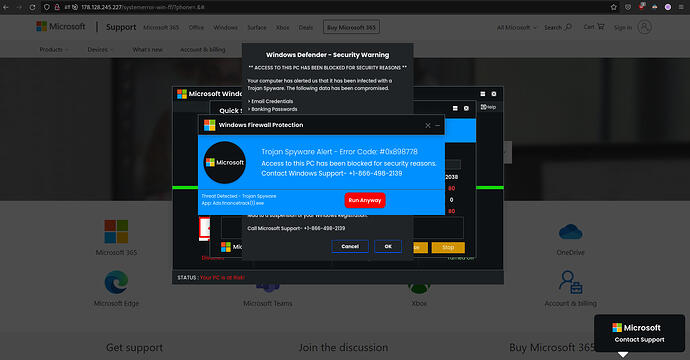
Task: Reload the page with the refresh icon
Action: tap(33, 7)
